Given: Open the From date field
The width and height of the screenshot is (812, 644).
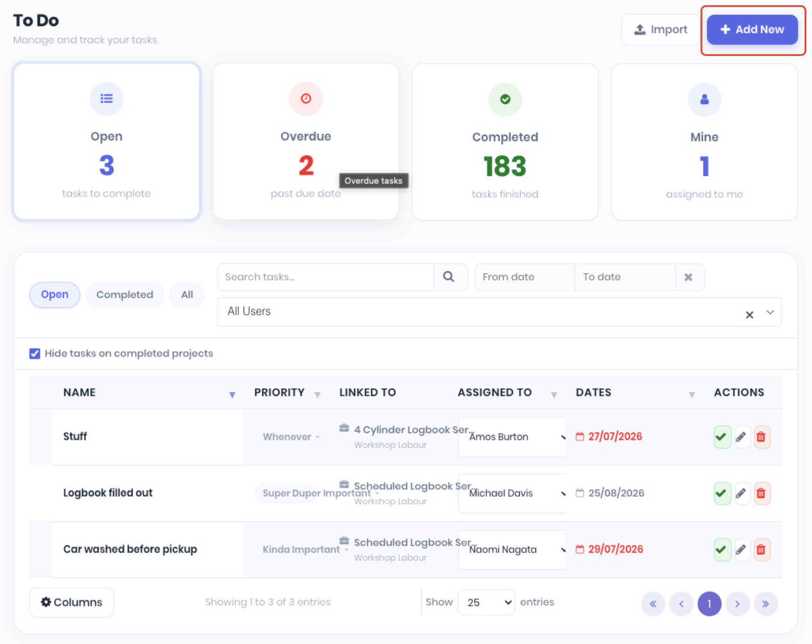Looking at the screenshot, I should [x=525, y=277].
